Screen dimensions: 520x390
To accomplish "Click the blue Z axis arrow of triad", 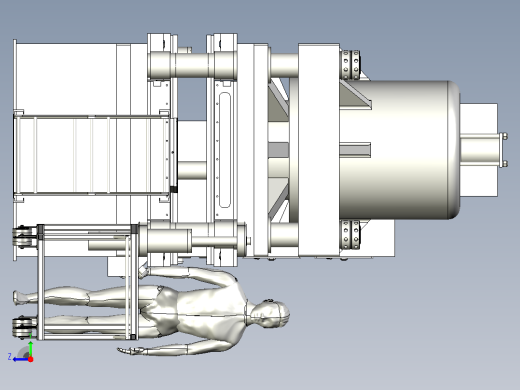I will 20,359.
